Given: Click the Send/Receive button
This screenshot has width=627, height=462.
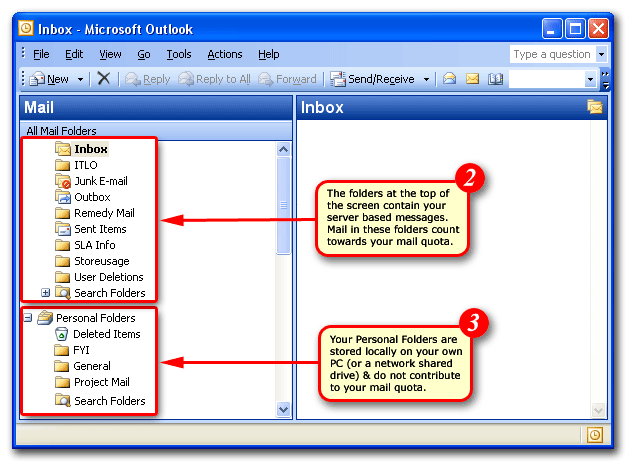Looking at the screenshot, I should pos(373,79).
